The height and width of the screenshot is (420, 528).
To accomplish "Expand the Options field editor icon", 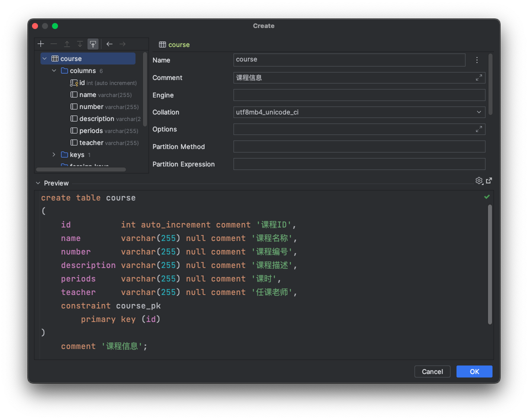I will [479, 129].
